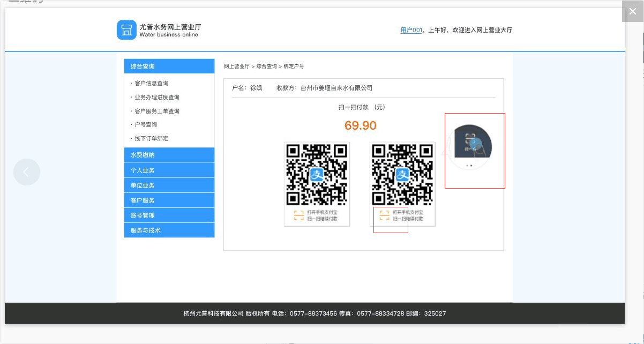Open the 客户服务 menu section
Viewport: 644px width, 344px height.
pos(169,200)
